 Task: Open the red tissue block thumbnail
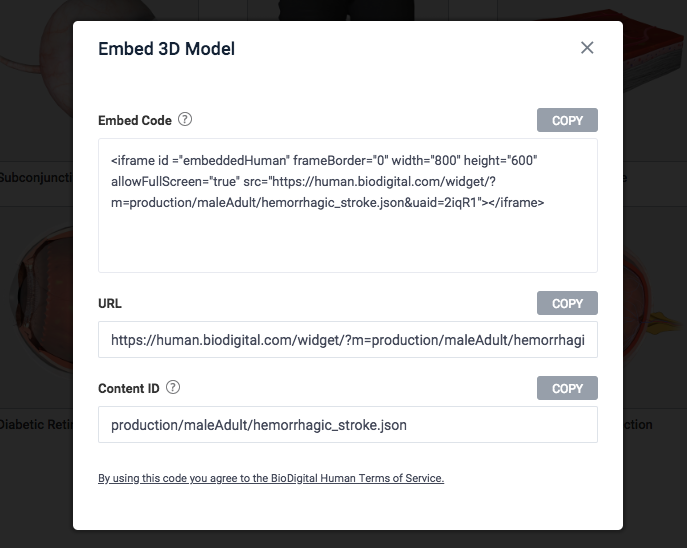point(653,53)
